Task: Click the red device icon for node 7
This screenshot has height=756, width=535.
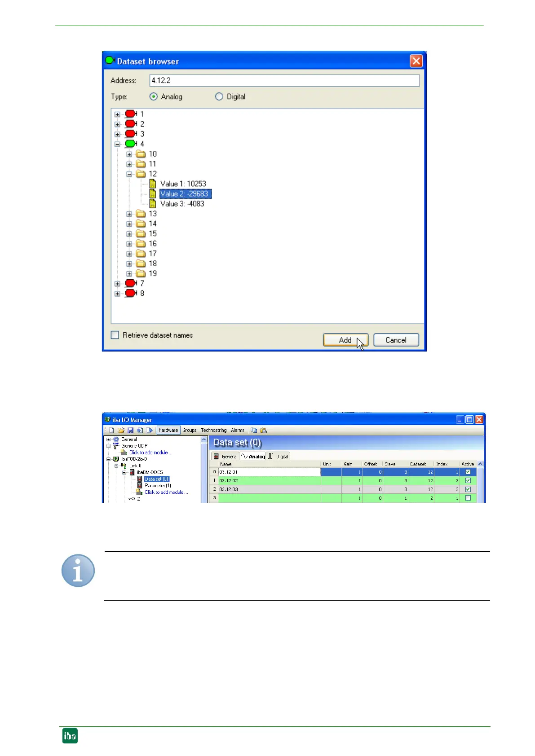Action: tap(131, 283)
